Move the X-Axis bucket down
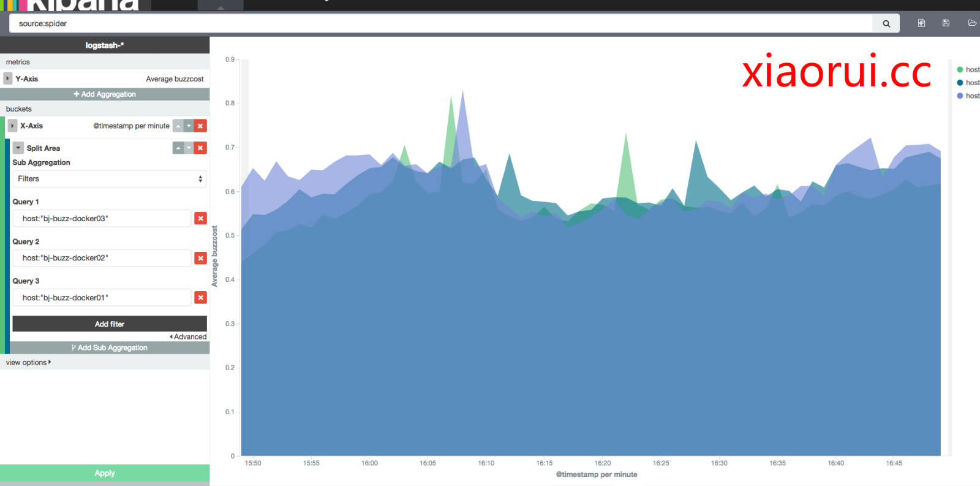The image size is (980, 486). [189, 126]
